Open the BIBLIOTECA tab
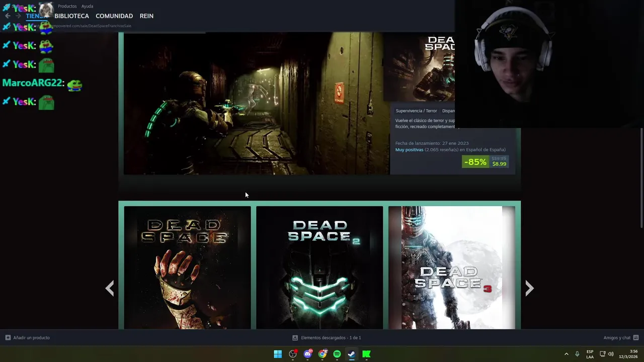This screenshot has width=644, height=362. click(71, 16)
